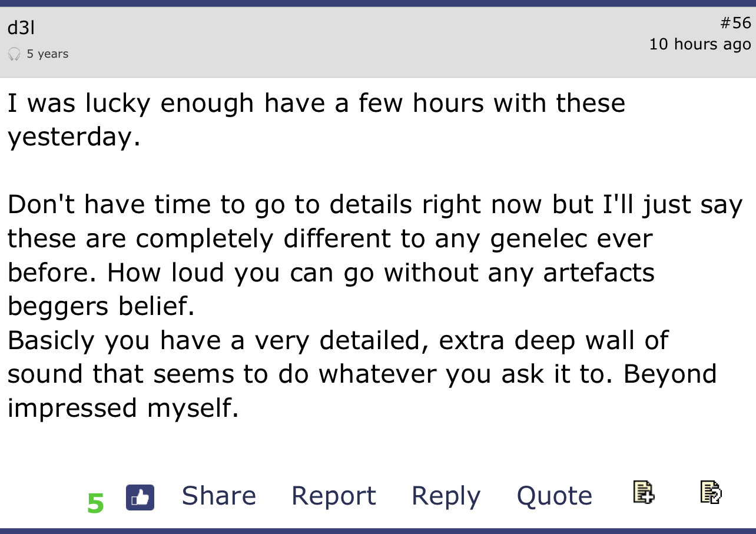Open the #56 post permalink
756x534 pixels.
click(x=735, y=23)
